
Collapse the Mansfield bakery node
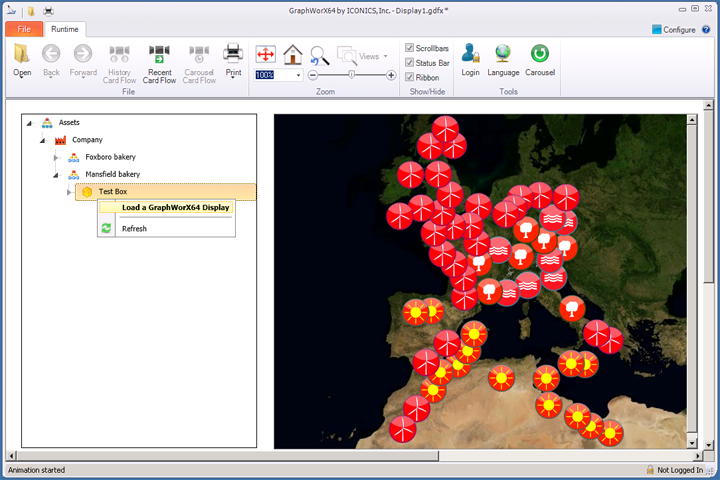tap(56, 175)
